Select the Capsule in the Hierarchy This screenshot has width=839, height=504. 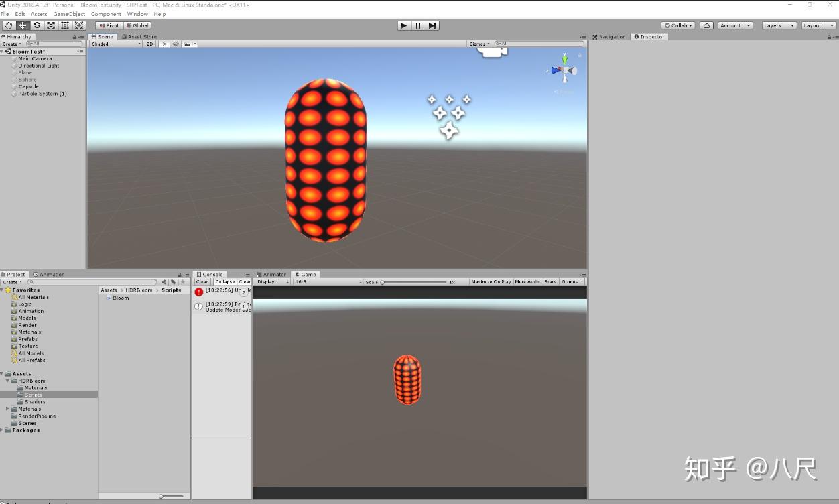click(x=27, y=86)
